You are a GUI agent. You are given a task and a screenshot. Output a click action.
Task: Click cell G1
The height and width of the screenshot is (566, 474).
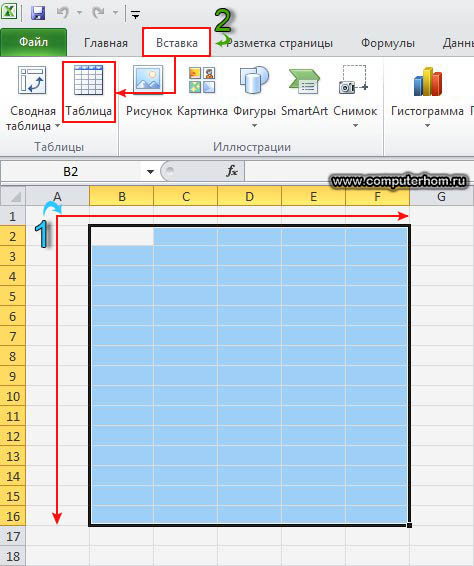[442, 216]
